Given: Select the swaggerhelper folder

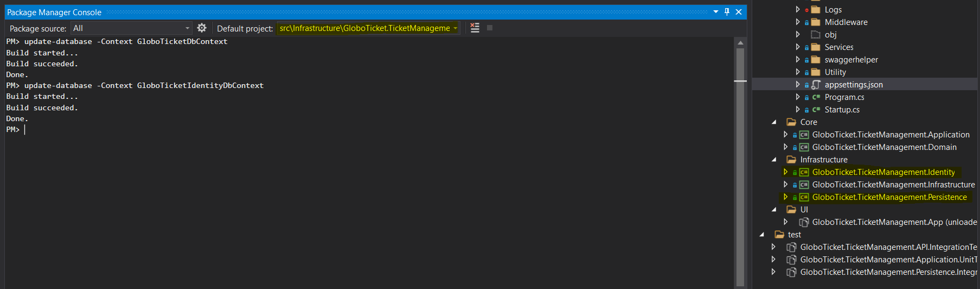Looking at the screenshot, I should pyautogui.click(x=851, y=60).
